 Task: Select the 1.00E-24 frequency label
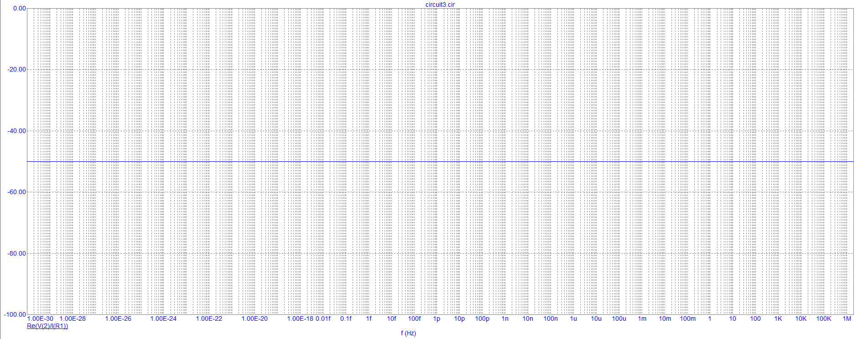coord(163,318)
